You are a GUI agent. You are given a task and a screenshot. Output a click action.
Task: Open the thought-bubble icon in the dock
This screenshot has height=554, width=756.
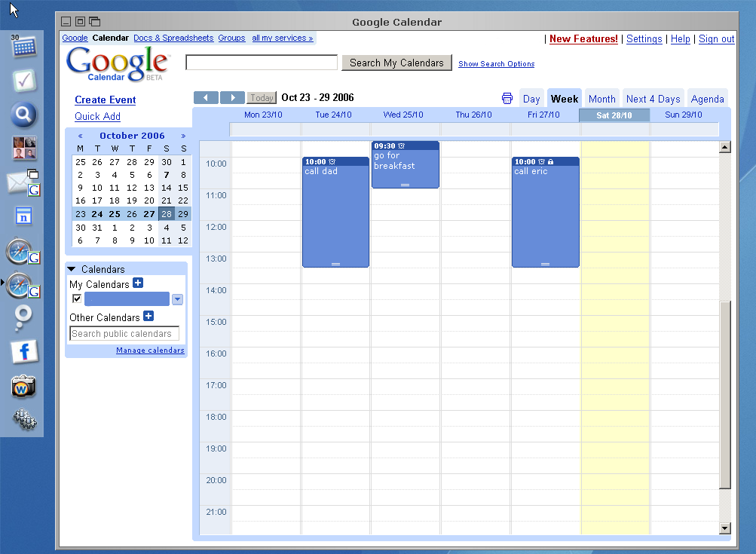23,318
